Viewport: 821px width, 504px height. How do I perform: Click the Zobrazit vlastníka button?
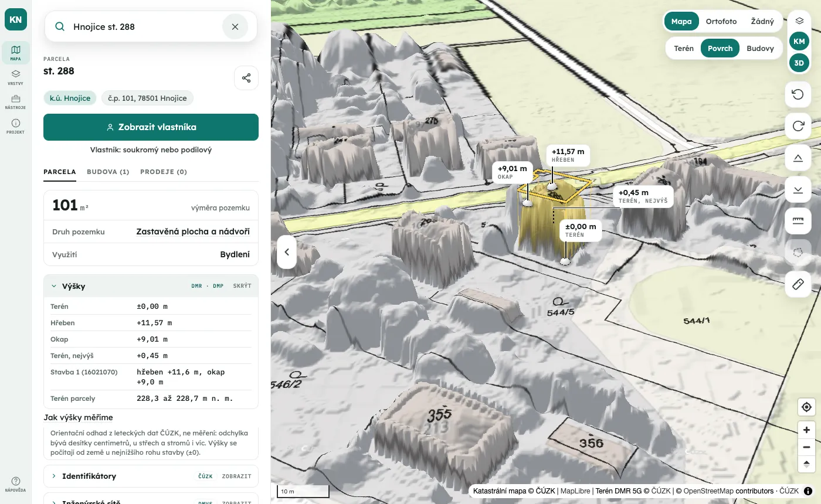pyautogui.click(x=151, y=127)
